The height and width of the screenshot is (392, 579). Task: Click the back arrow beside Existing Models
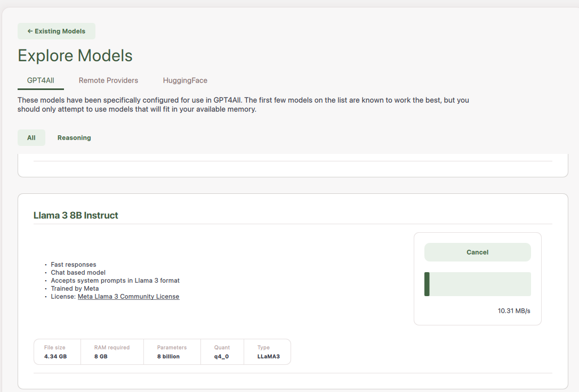pos(30,31)
